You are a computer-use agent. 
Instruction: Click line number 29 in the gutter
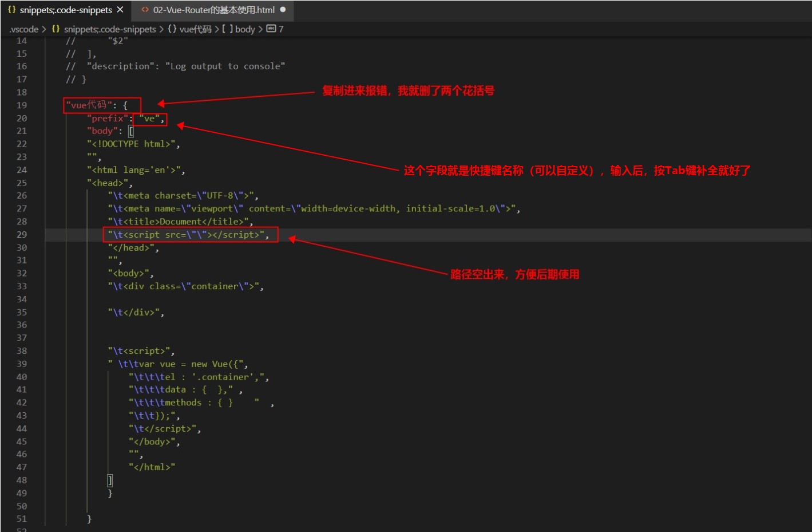pos(22,235)
